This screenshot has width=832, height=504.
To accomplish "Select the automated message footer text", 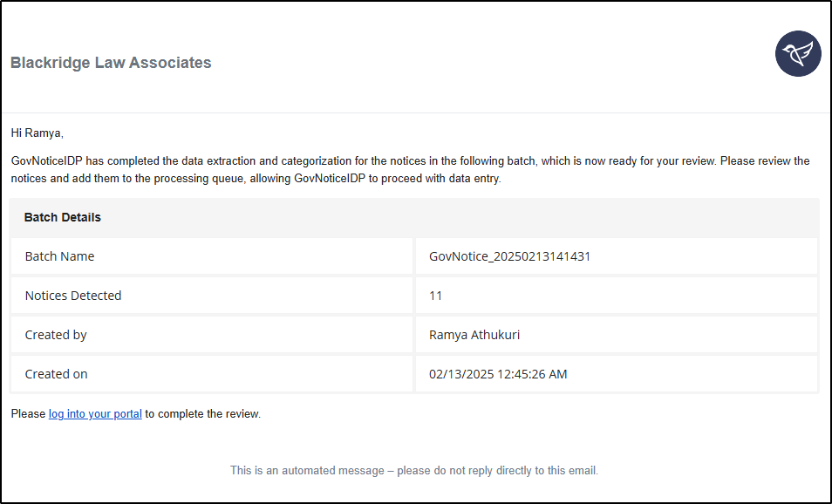I will [x=413, y=470].
